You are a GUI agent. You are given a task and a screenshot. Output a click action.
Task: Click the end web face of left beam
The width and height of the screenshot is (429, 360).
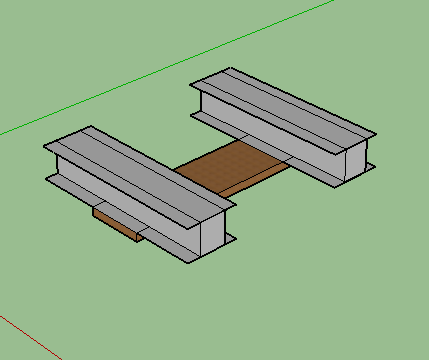213,233
